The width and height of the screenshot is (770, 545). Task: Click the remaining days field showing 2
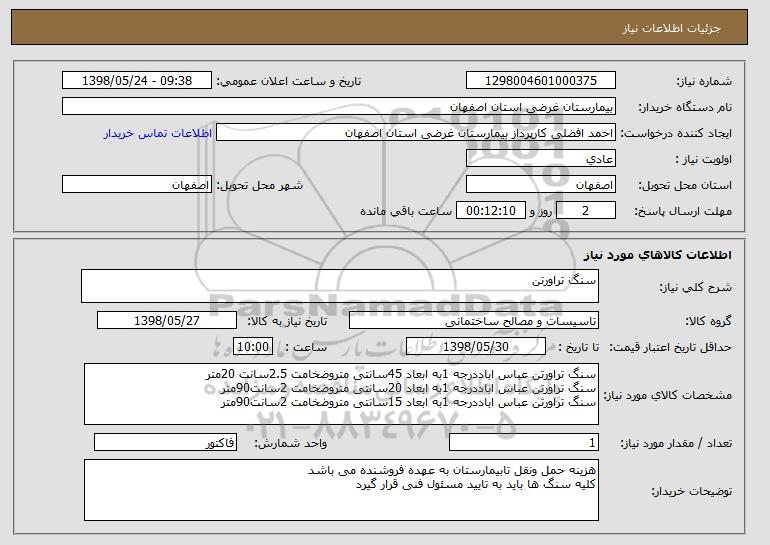pos(585,211)
